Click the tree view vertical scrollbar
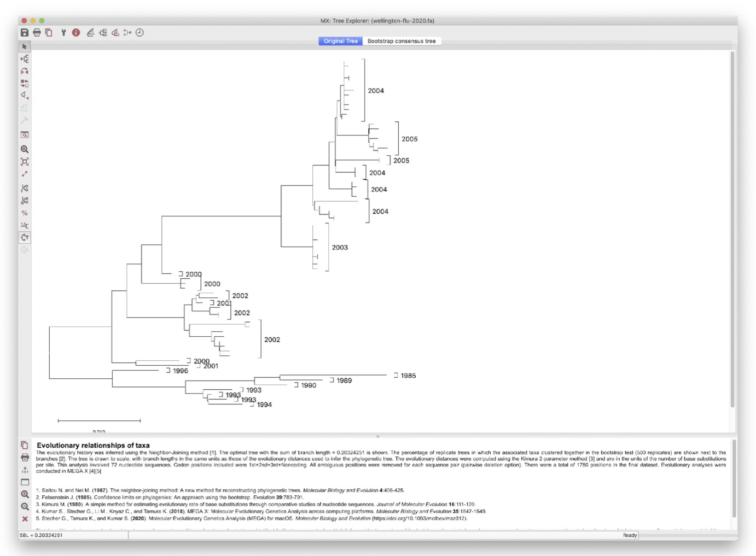Screen dimensions: 756x556 (x=732, y=230)
